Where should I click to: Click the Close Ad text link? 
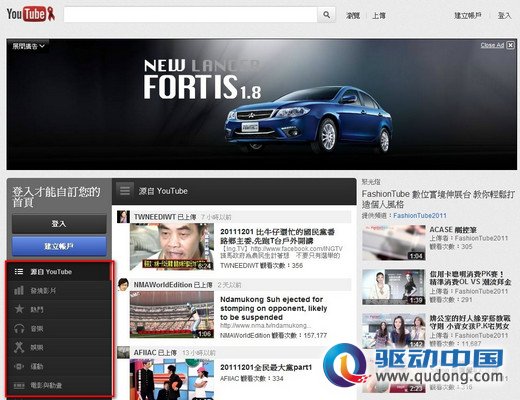492,45
